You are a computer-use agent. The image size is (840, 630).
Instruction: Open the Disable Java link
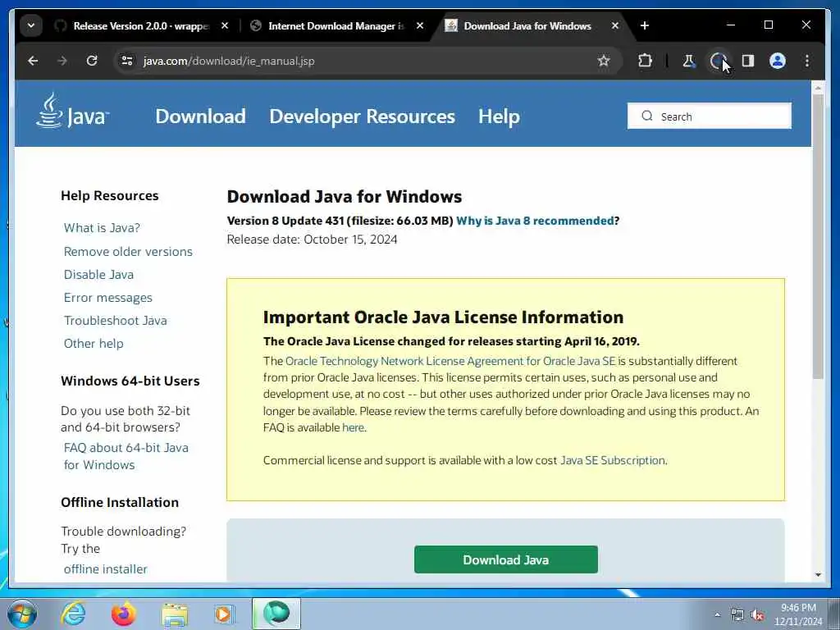(x=98, y=274)
